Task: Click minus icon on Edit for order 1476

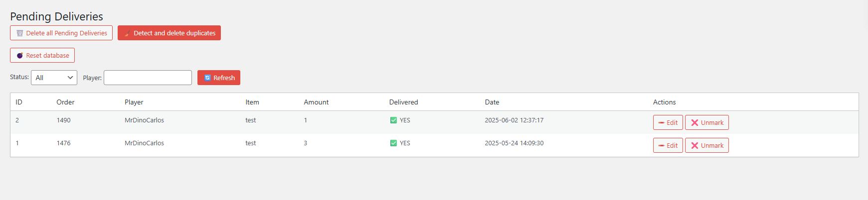Action: (662, 146)
